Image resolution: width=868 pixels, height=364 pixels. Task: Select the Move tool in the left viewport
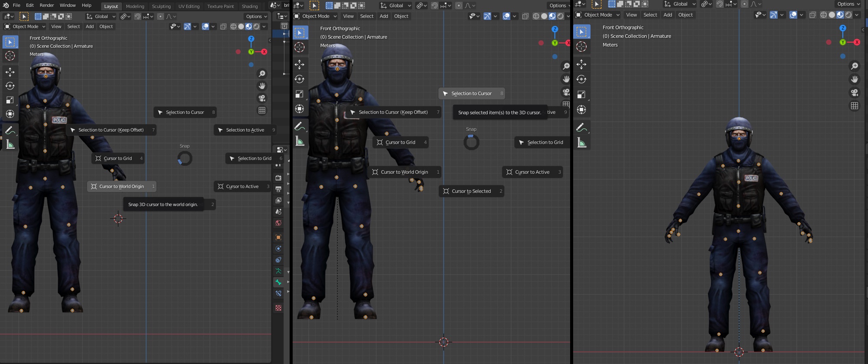pyautogui.click(x=10, y=72)
